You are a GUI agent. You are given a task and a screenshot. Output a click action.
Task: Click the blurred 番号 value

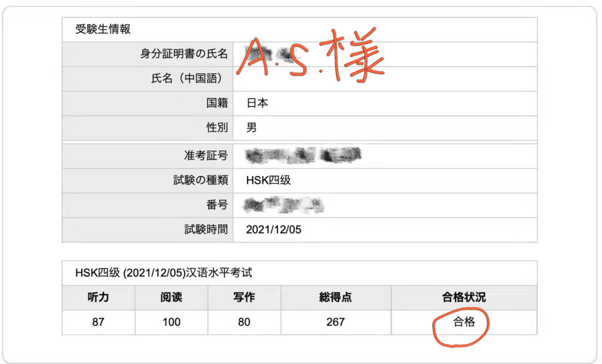[x=285, y=205]
